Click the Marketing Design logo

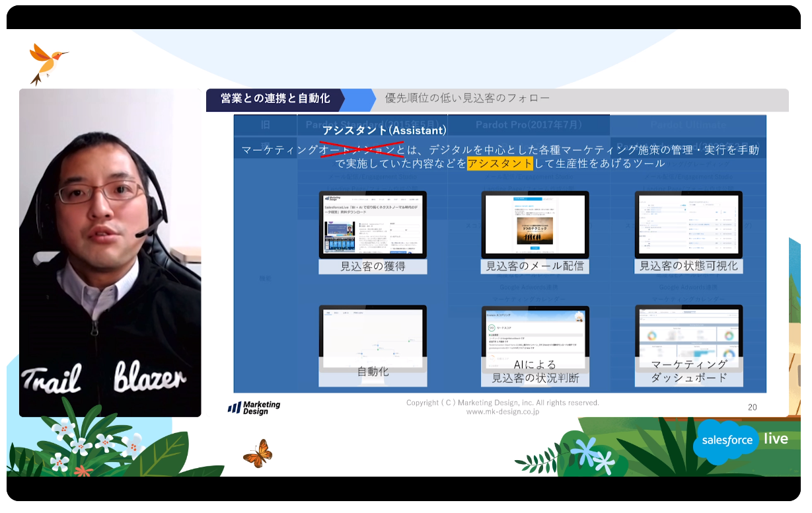coord(254,408)
